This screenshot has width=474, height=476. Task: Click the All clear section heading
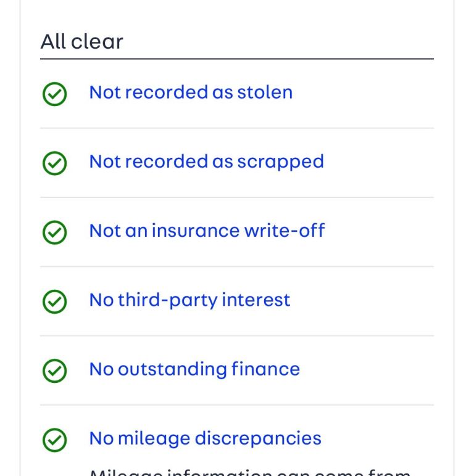pos(81,41)
